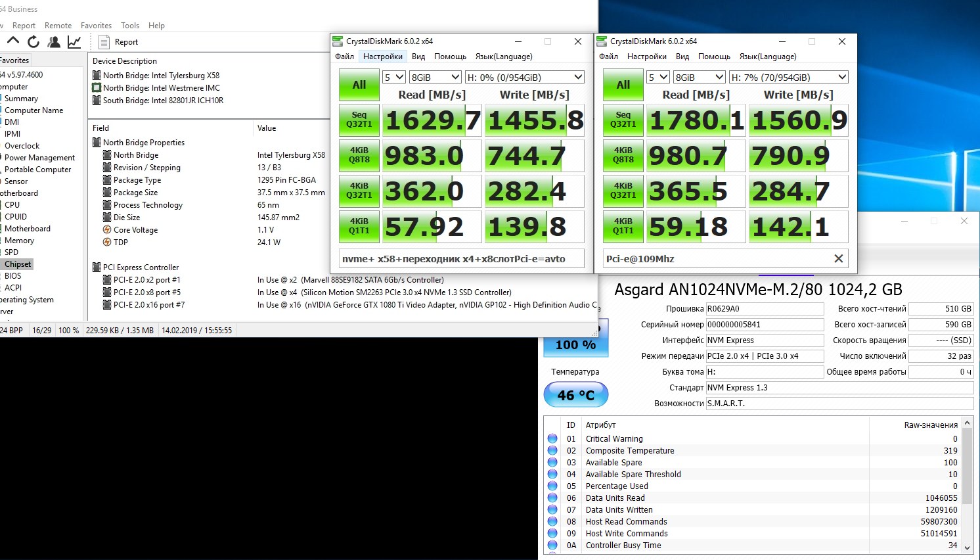Clear the Pci-e@109Mhz comment with the X icon
This screenshot has width=980, height=560.
[838, 259]
